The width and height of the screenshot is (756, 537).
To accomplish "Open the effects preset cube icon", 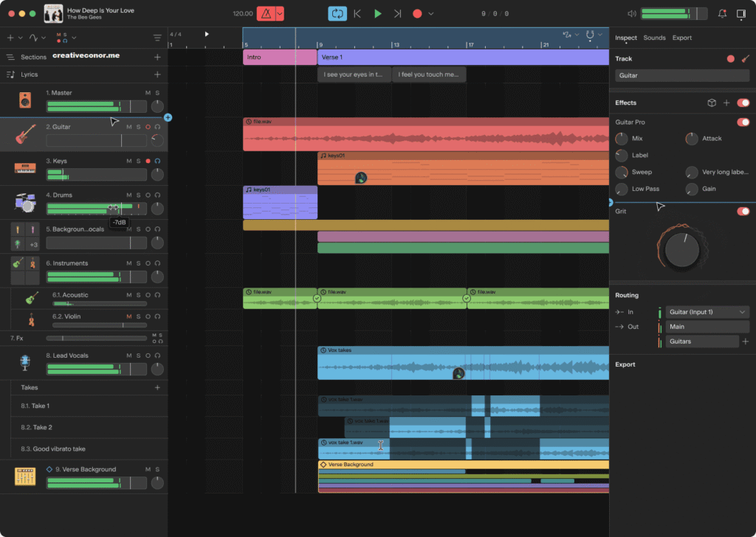I will pyautogui.click(x=712, y=103).
